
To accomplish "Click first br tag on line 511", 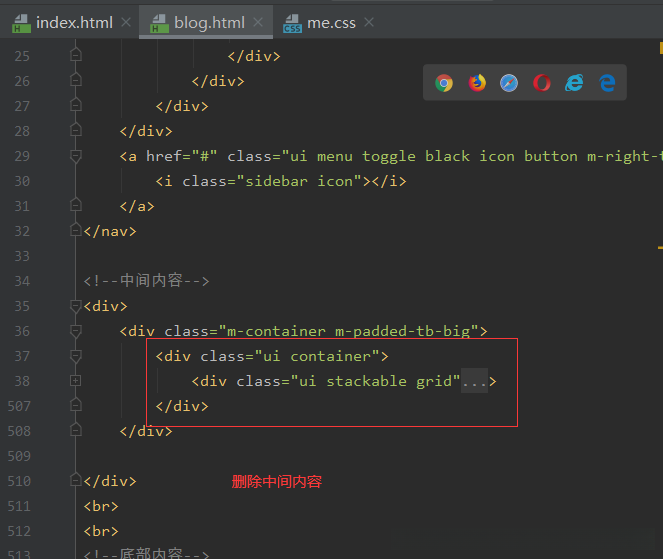I will (x=101, y=506).
